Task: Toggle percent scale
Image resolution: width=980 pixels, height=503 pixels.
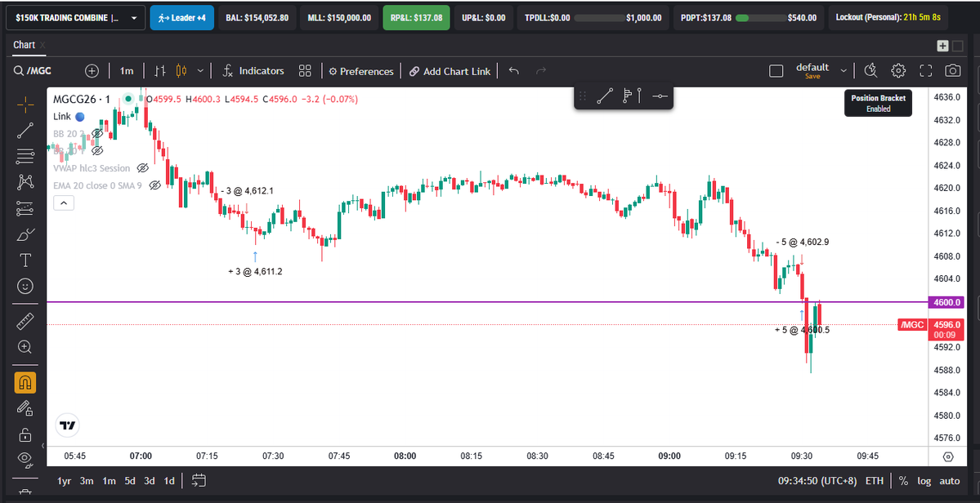Action: point(903,480)
